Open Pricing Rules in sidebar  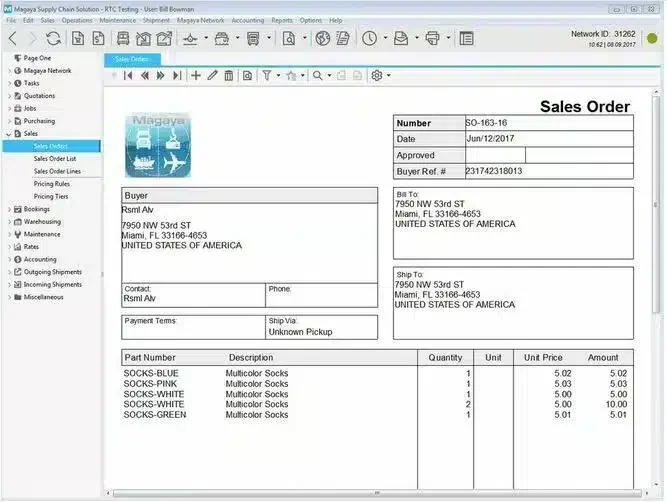52,184
